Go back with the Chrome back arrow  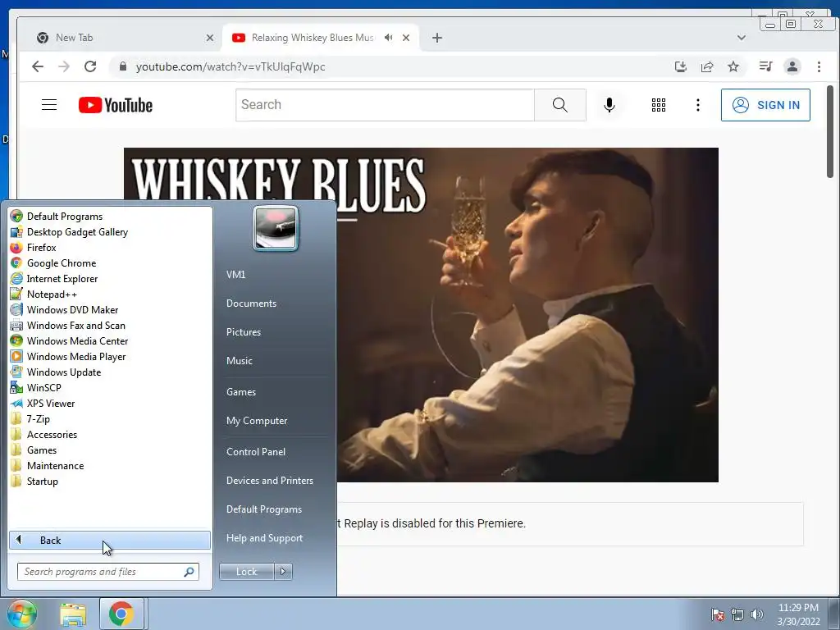click(x=38, y=66)
